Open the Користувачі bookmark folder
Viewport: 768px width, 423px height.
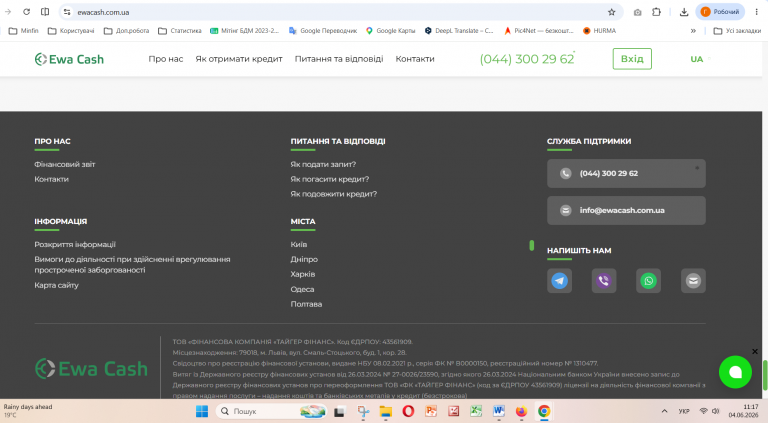pyautogui.click(x=71, y=30)
